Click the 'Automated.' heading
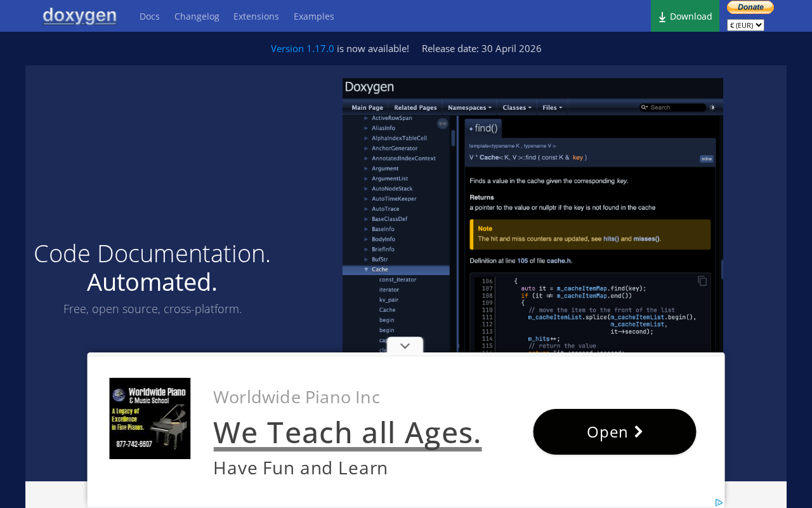This screenshot has width=812, height=508. click(x=152, y=282)
